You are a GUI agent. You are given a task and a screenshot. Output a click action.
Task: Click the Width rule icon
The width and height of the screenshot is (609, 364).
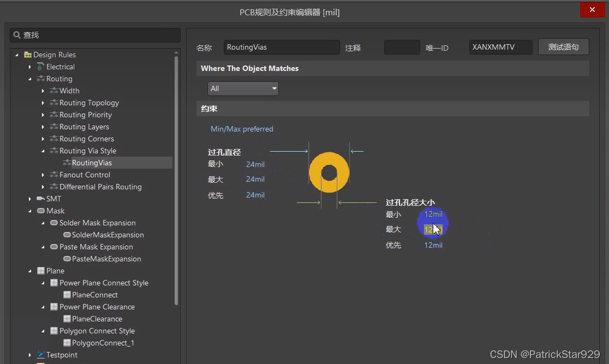pyautogui.click(x=53, y=91)
